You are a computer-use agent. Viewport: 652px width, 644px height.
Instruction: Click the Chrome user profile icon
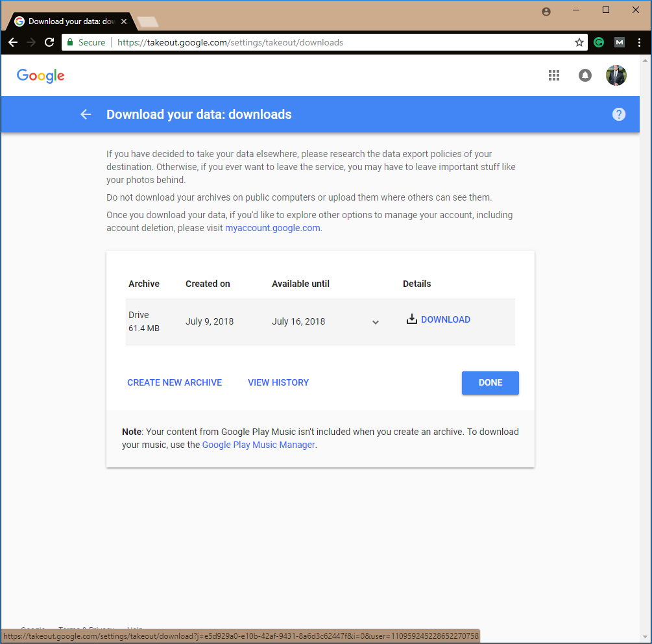pos(546,12)
